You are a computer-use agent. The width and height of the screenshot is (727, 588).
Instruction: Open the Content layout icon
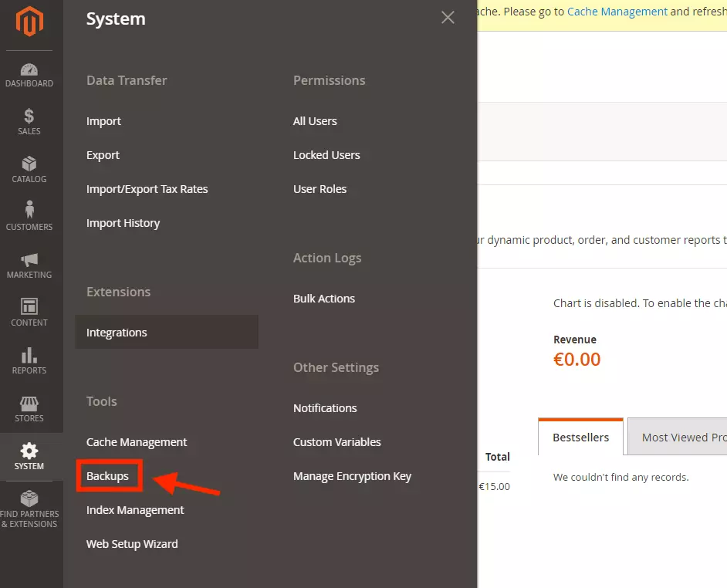point(29,307)
